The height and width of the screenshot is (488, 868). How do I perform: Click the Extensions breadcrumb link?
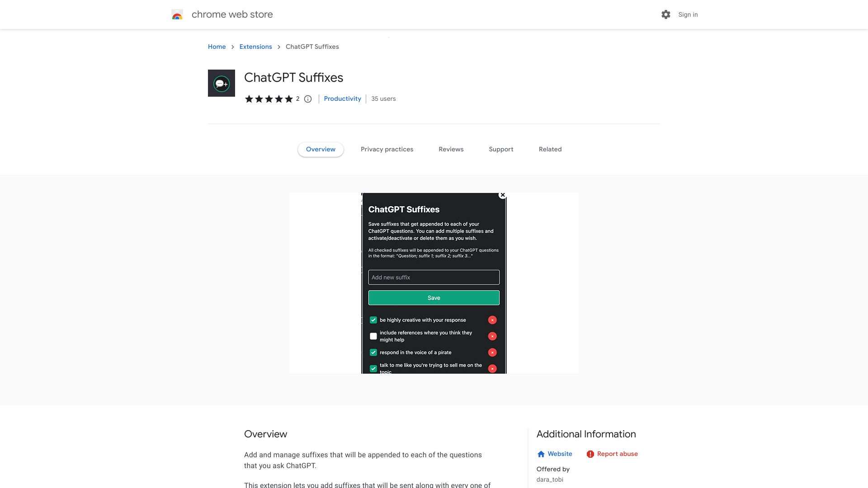tap(255, 47)
